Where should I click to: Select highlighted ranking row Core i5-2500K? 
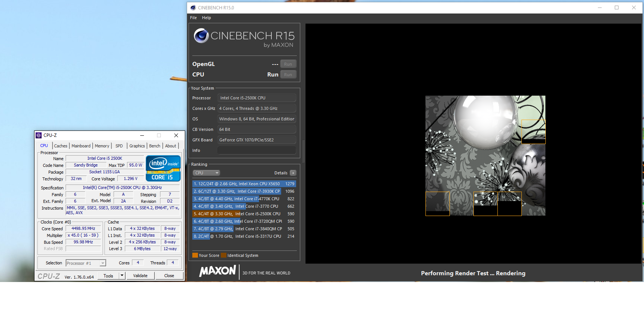[x=244, y=214]
